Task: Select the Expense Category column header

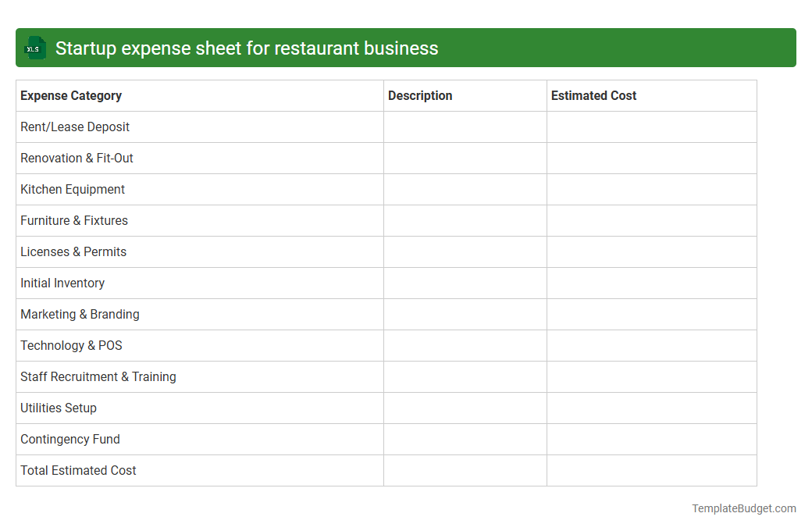Action: (x=71, y=95)
